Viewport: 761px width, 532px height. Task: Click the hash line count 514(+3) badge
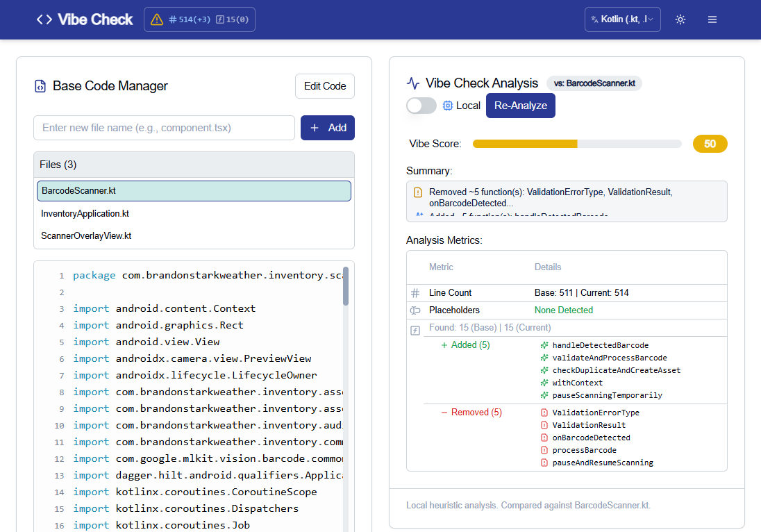pos(190,19)
